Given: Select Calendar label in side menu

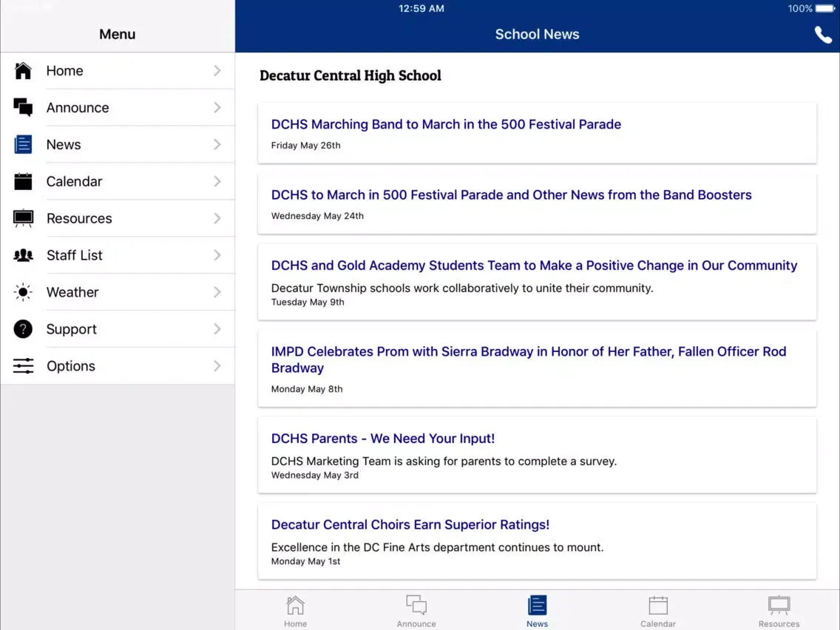Looking at the screenshot, I should [x=74, y=182].
